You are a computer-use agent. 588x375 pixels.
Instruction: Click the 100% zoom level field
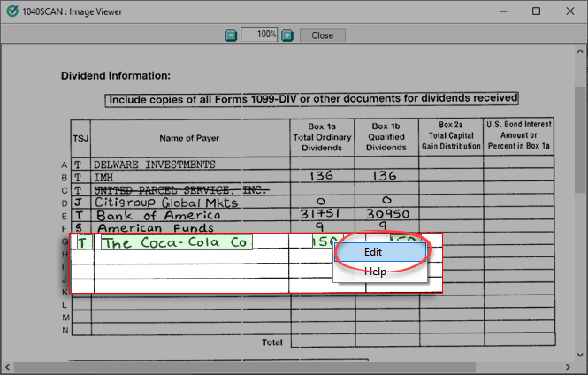[x=259, y=34]
